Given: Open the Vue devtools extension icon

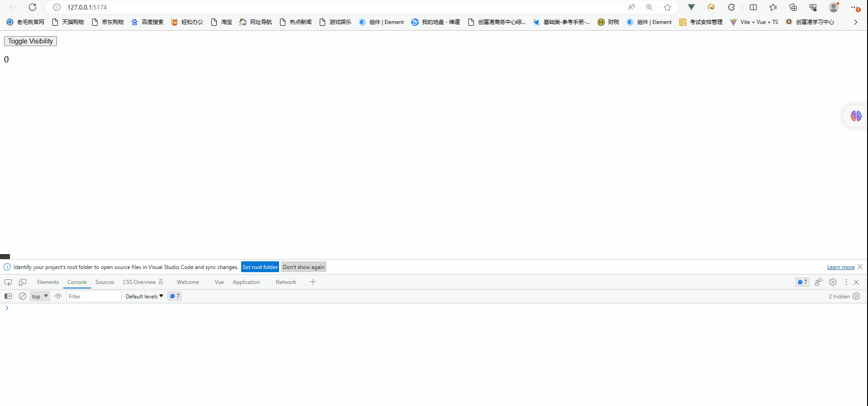Looking at the screenshot, I should pos(691,7).
